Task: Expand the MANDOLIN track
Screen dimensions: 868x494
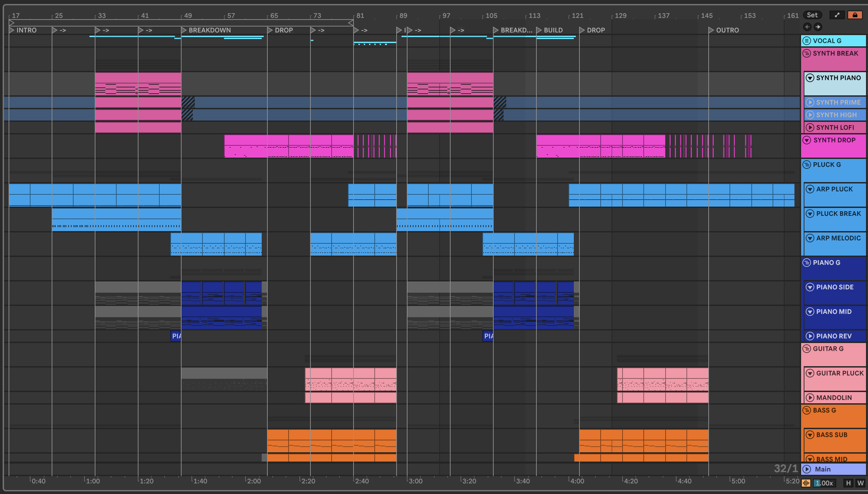Action: tap(810, 397)
